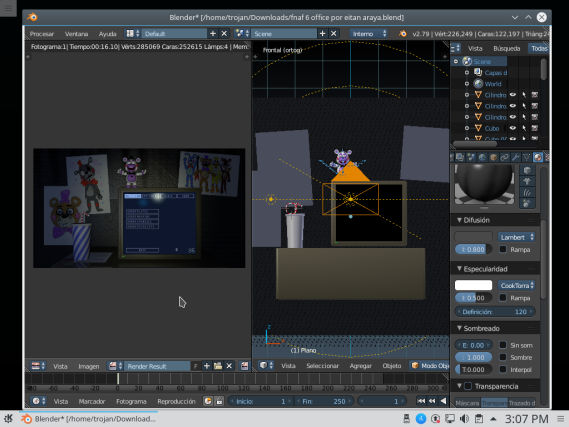Collapse the Difusión panel
The image size is (569, 427).
[459, 220]
